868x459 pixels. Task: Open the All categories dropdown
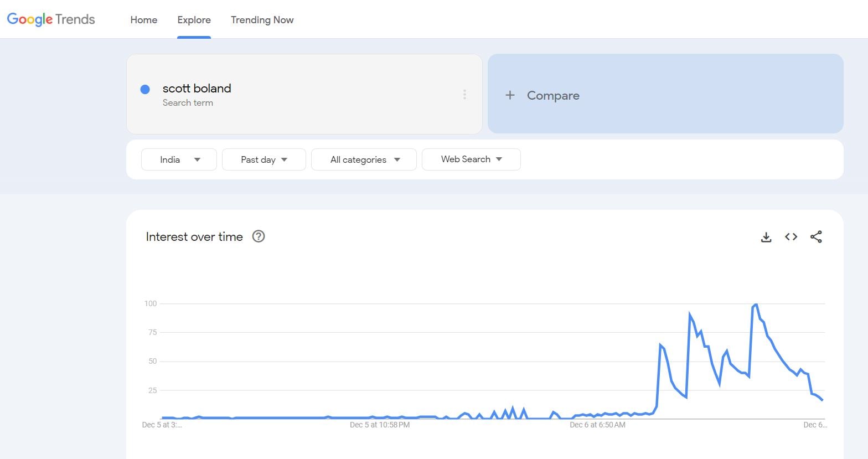coord(364,159)
